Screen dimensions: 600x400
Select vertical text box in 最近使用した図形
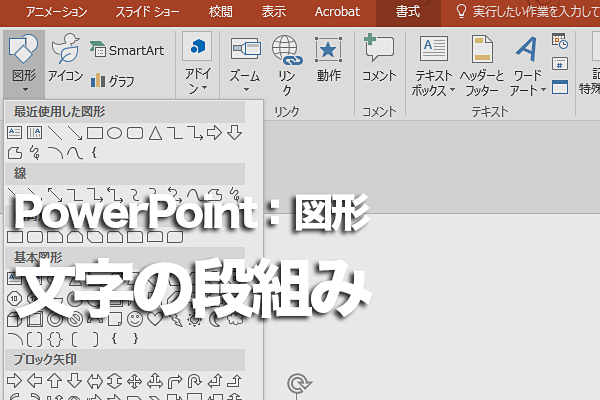tap(34, 133)
